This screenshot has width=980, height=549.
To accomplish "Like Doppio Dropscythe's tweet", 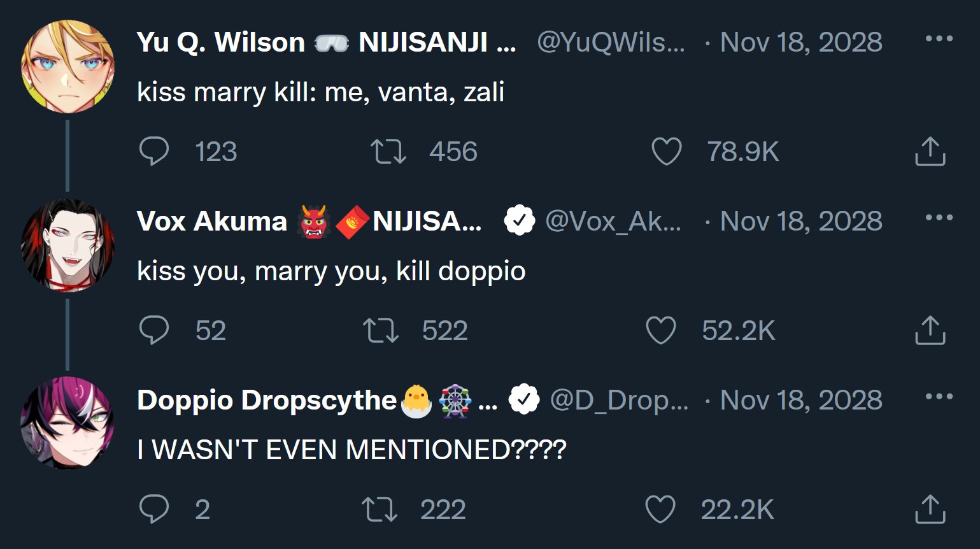I will click(660, 510).
